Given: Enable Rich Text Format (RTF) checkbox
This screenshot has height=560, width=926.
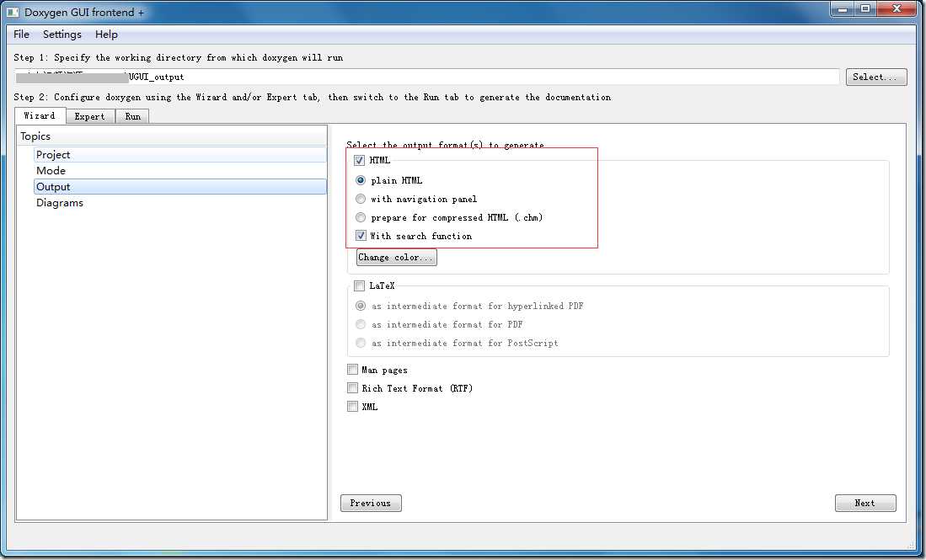Looking at the screenshot, I should tap(352, 387).
